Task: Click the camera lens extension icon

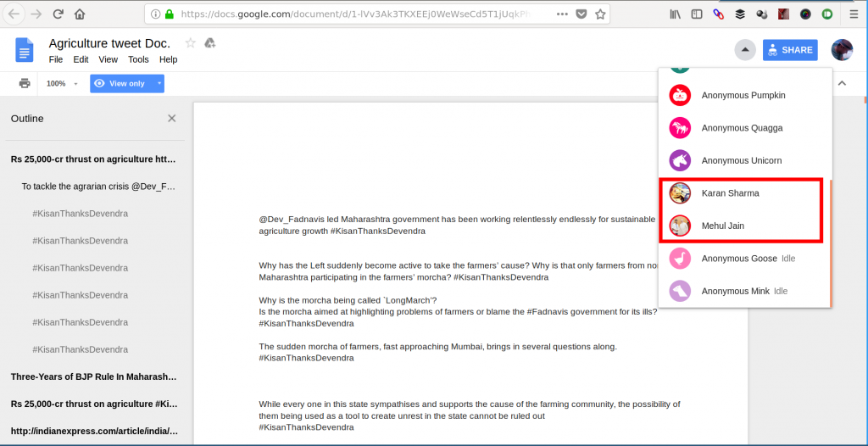Action: 805,14
